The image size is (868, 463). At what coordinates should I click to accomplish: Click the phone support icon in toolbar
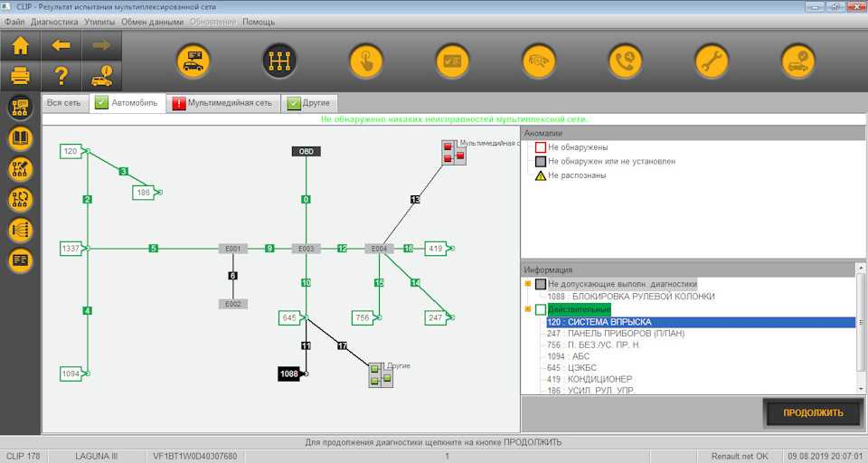(x=625, y=61)
